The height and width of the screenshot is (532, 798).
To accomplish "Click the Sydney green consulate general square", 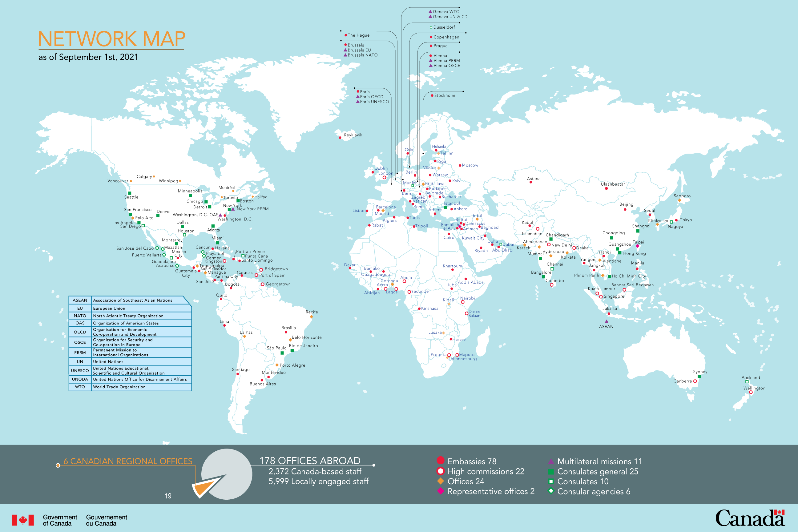I will point(699,376).
